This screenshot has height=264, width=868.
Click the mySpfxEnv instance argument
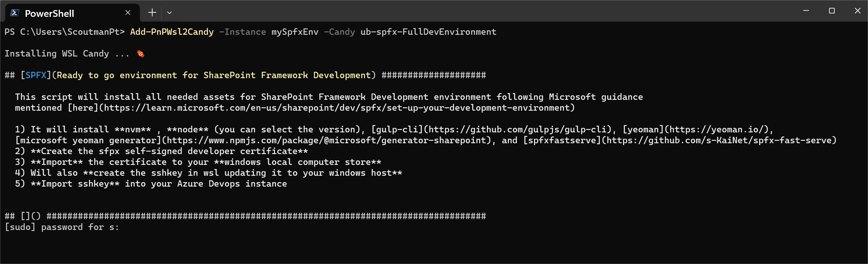click(295, 32)
